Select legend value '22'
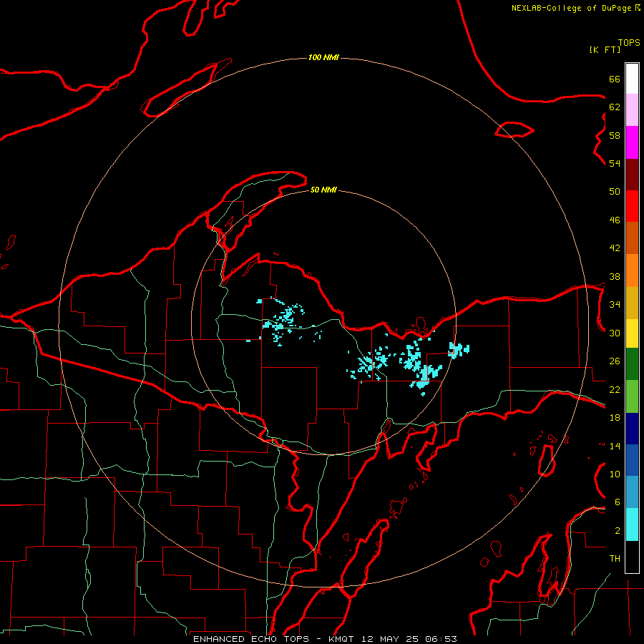The height and width of the screenshot is (644, 644). point(615,389)
